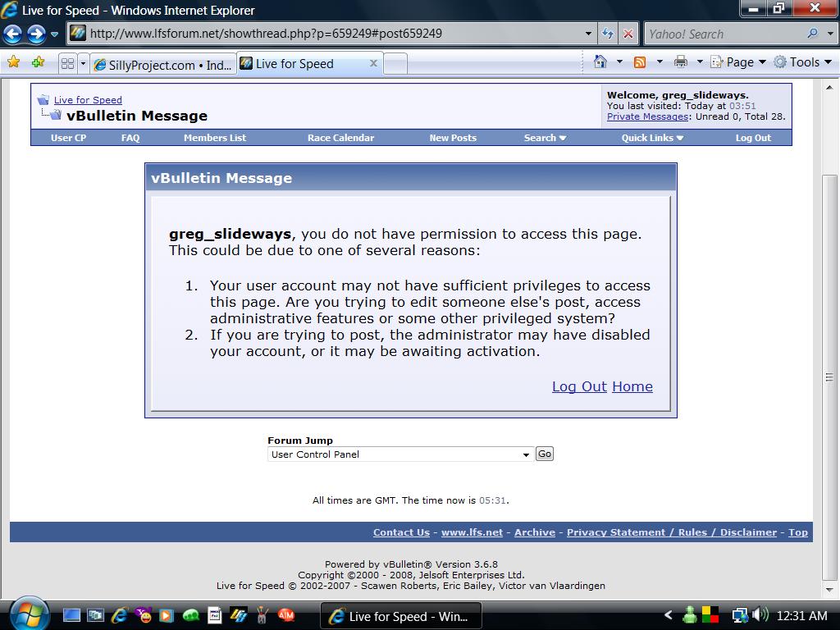
Task: Click the vertical scrollbar thumb
Action: [829, 377]
